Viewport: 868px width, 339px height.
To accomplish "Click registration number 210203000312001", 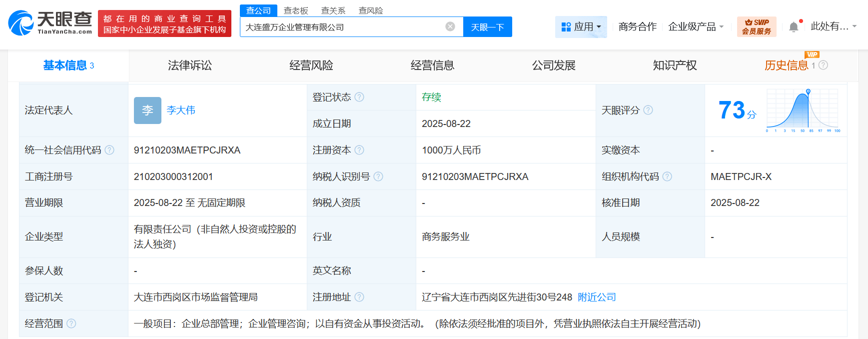I will pos(173,176).
